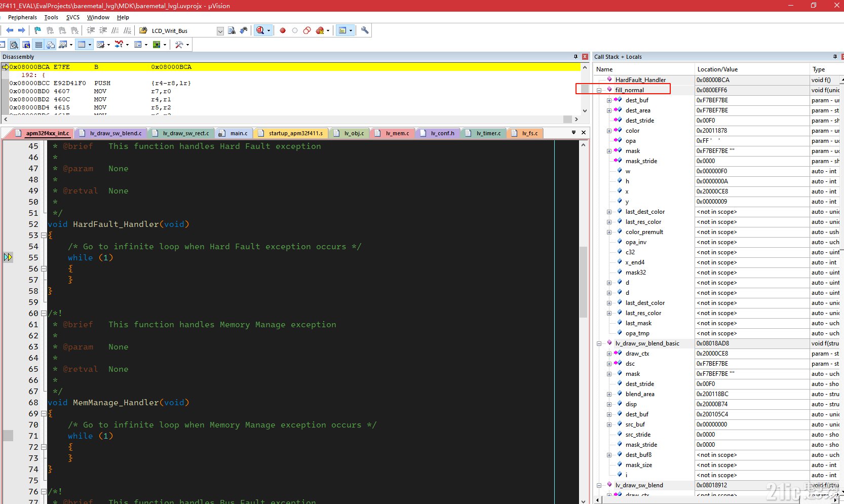
Task: Toggle the Registers Window icon
Action: tap(39, 45)
